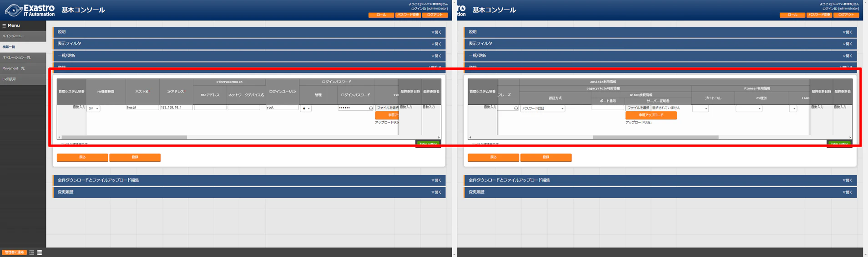Open メインメニュー in the sidebar
This screenshot has width=868, height=257.
point(23,36)
